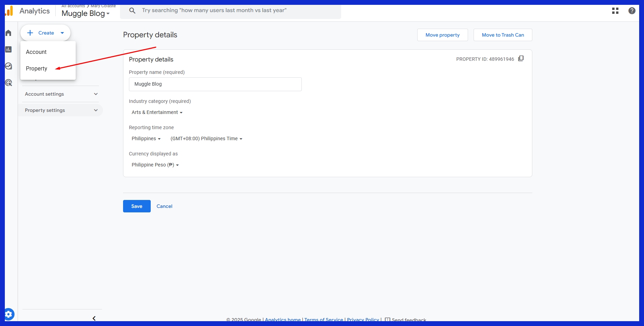This screenshot has height=326, width=644.
Task: Open the Terms of Service link
Action: 324,320
